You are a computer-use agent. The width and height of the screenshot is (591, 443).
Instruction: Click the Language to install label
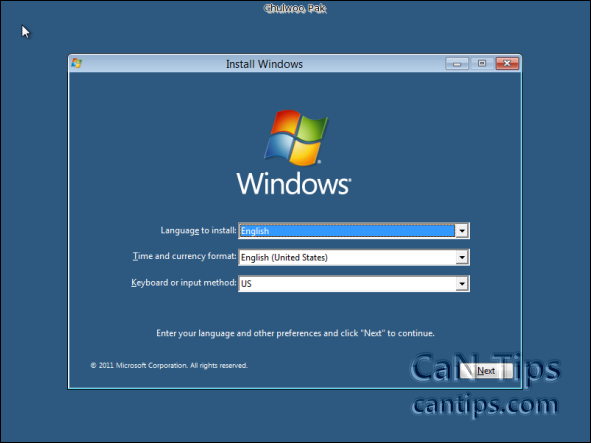(x=198, y=230)
